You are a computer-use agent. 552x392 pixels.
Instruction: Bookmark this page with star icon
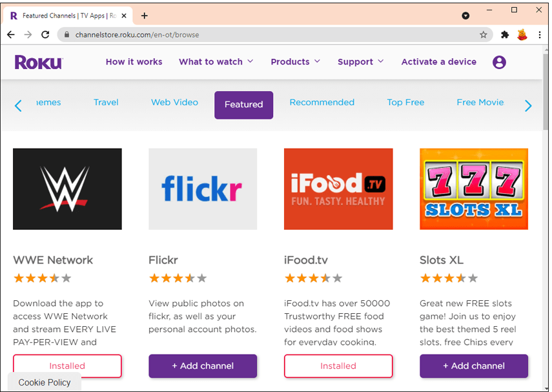tap(484, 35)
